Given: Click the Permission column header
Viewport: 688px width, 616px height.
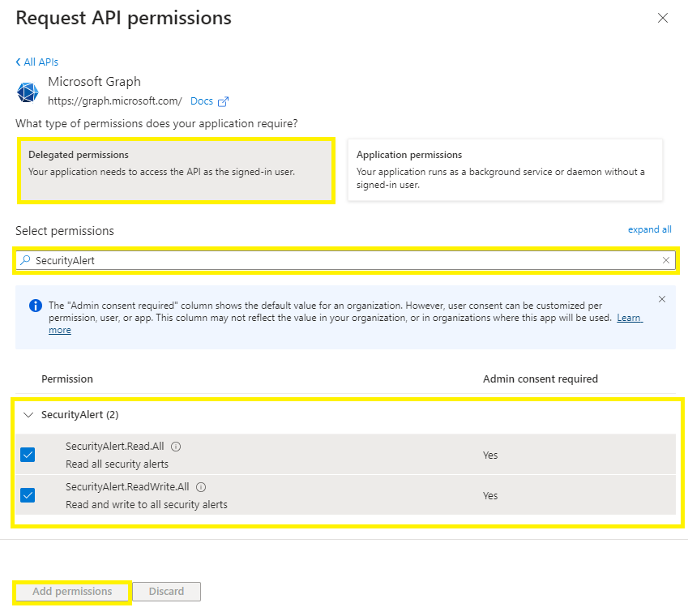Looking at the screenshot, I should [67, 379].
